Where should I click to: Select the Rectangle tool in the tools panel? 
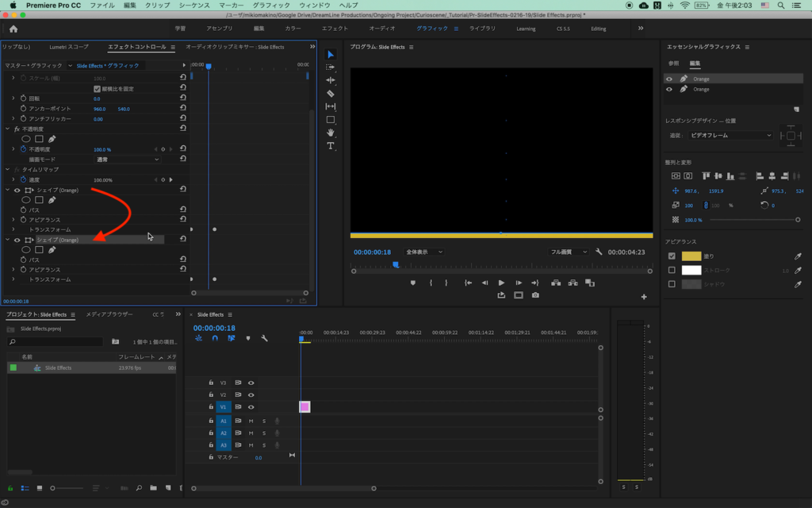click(x=331, y=120)
